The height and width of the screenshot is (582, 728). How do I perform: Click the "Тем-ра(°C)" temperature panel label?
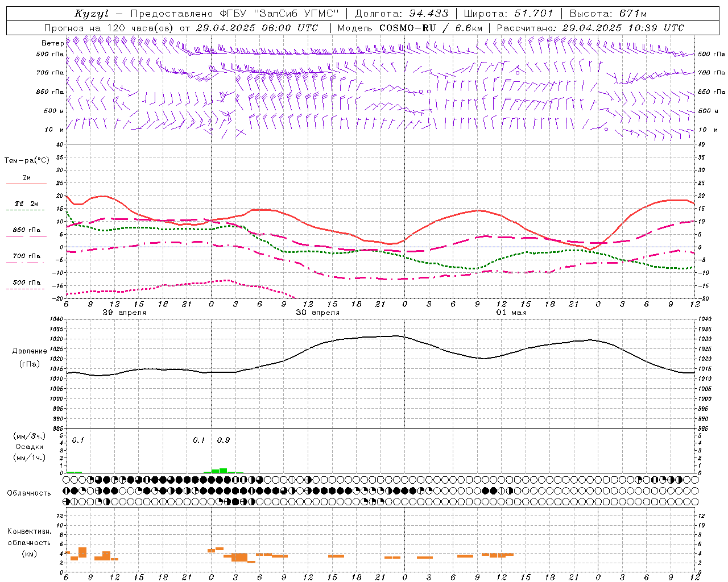(x=27, y=161)
